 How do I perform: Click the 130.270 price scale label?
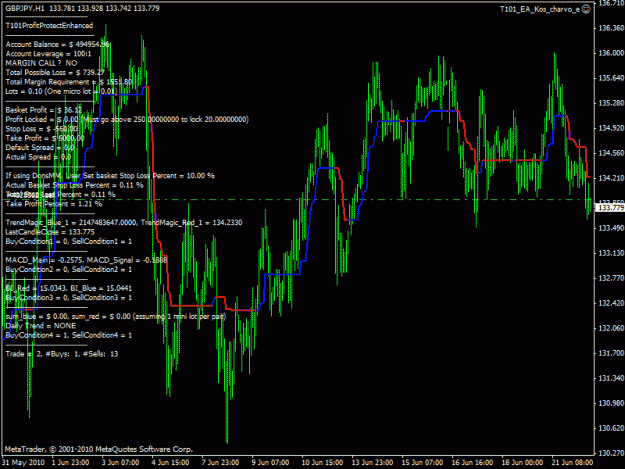pos(611,453)
